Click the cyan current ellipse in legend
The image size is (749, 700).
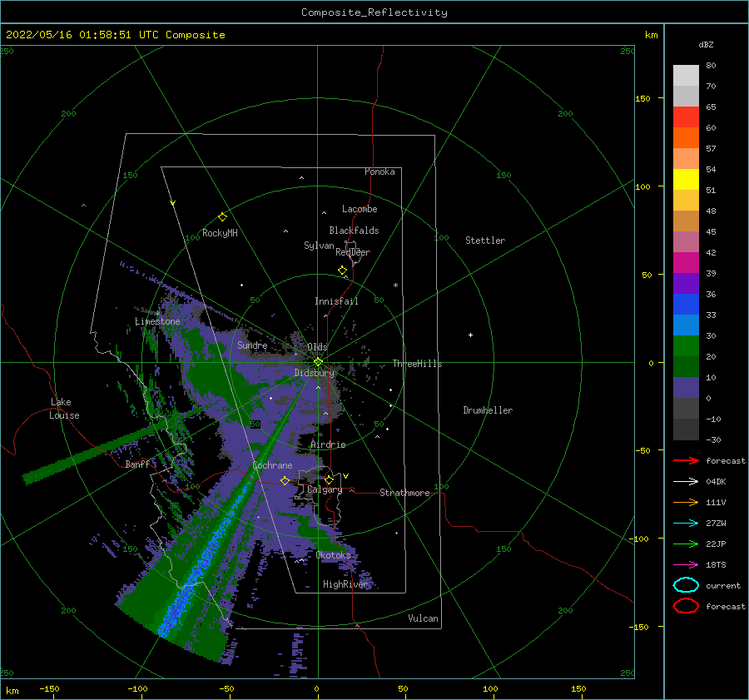[686, 585]
